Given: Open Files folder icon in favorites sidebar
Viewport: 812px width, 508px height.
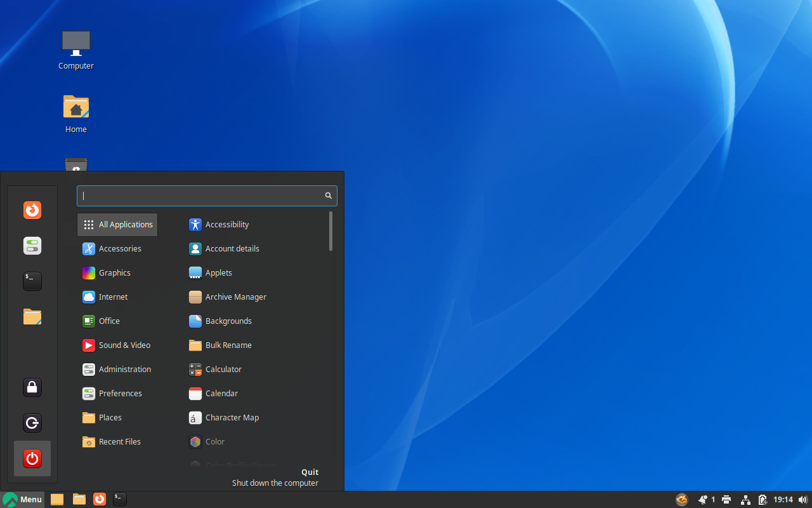Looking at the screenshot, I should [32, 317].
